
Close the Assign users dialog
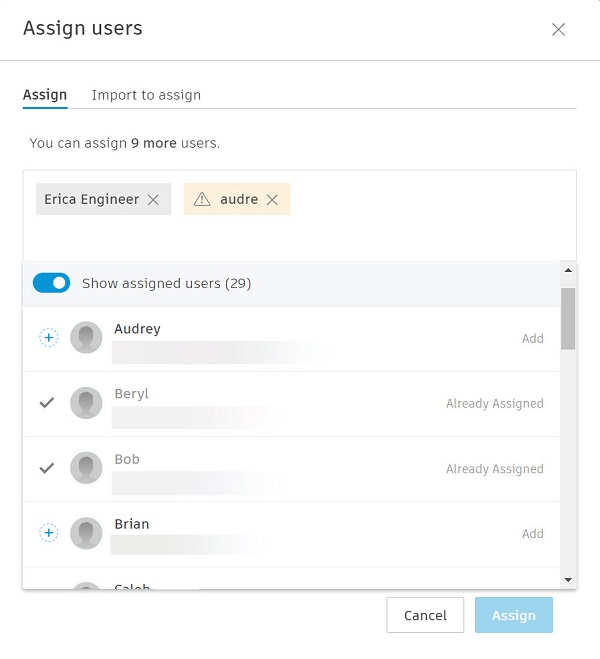(558, 29)
